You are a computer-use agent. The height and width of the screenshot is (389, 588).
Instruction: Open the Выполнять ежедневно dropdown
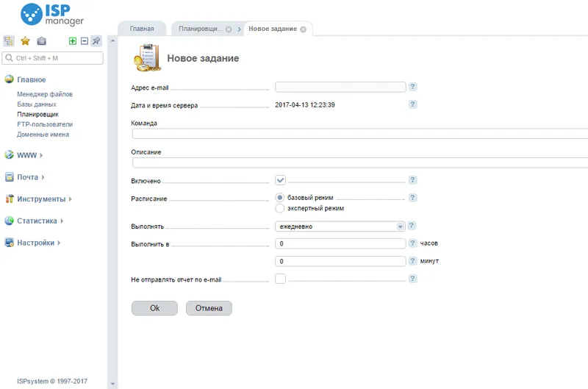pyautogui.click(x=340, y=226)
